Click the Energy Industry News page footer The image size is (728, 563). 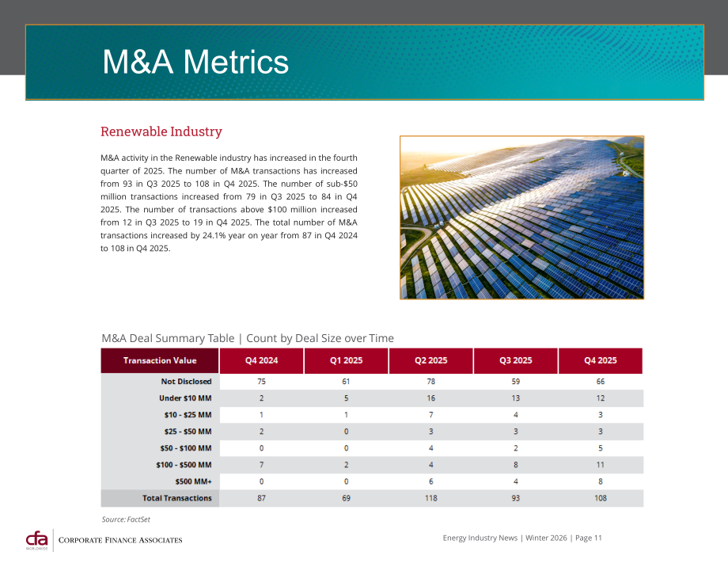tap(522, 538)
